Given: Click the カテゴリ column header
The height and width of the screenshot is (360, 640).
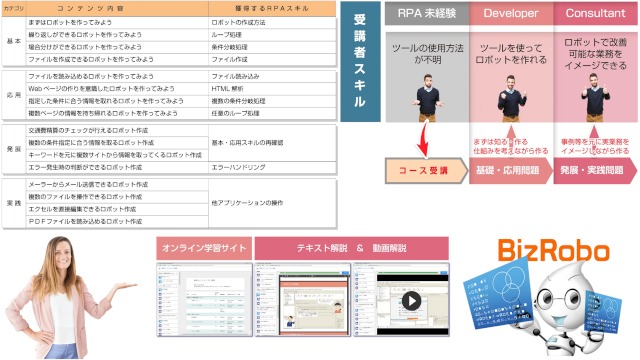Looking at the screenshot, I should (14, 9).
